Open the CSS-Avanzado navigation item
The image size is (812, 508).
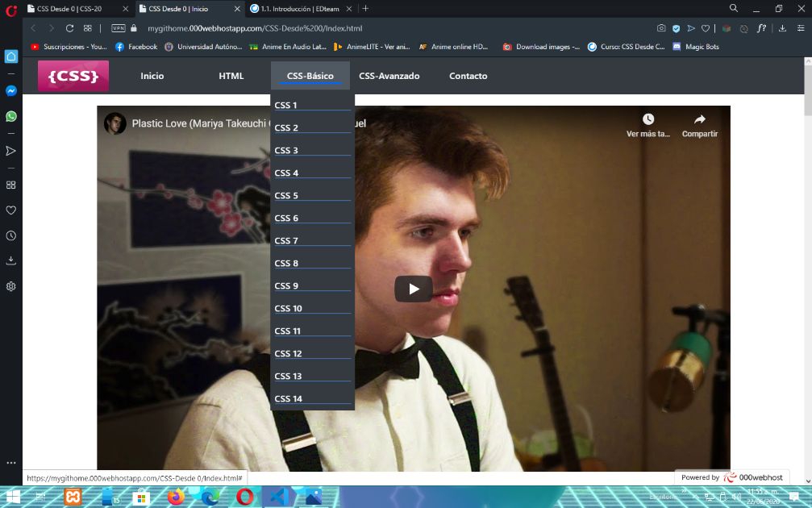pyautogui.click(x=389, y=76)
